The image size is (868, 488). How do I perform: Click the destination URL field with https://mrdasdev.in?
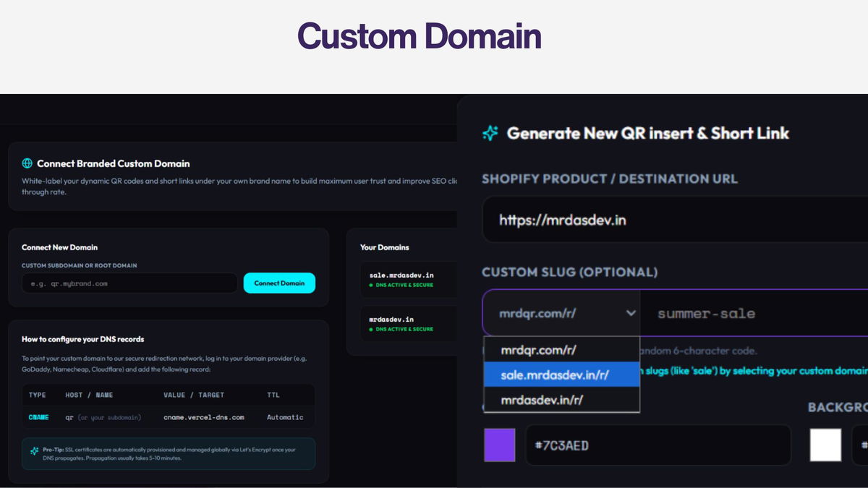674,219
